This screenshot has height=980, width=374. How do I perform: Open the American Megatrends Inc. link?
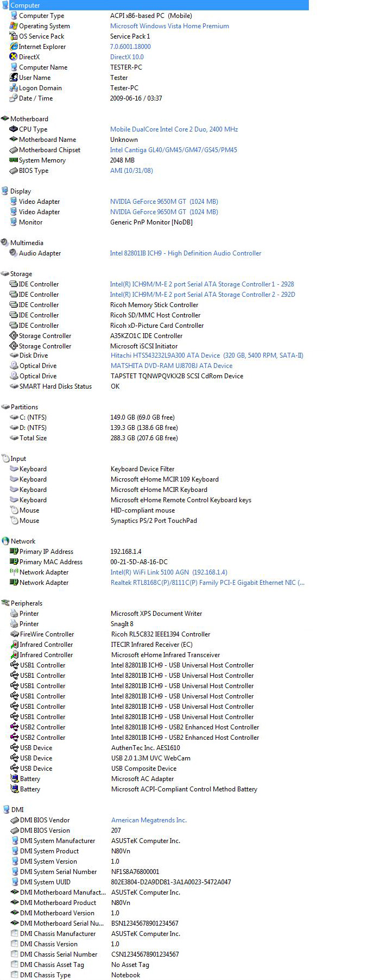point(149,820)
